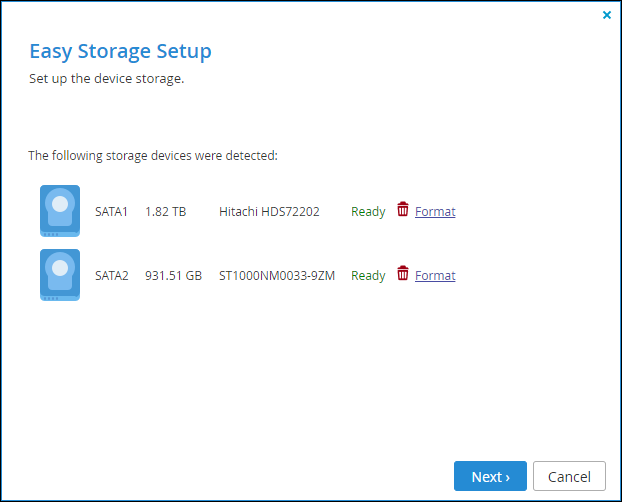622x502 pixels.
Task: Click the 931.51 GB capacity text
Action: pos(173,275)
